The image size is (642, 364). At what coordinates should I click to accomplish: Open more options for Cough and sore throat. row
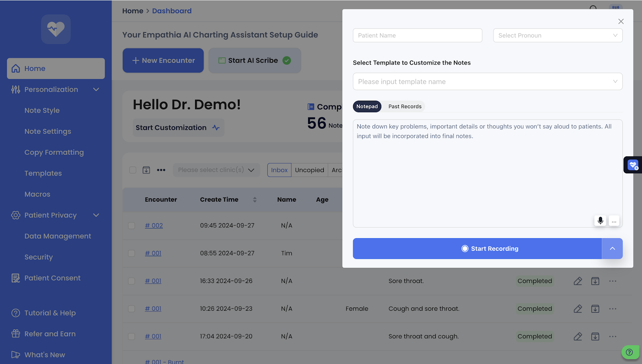coord(613,309)
